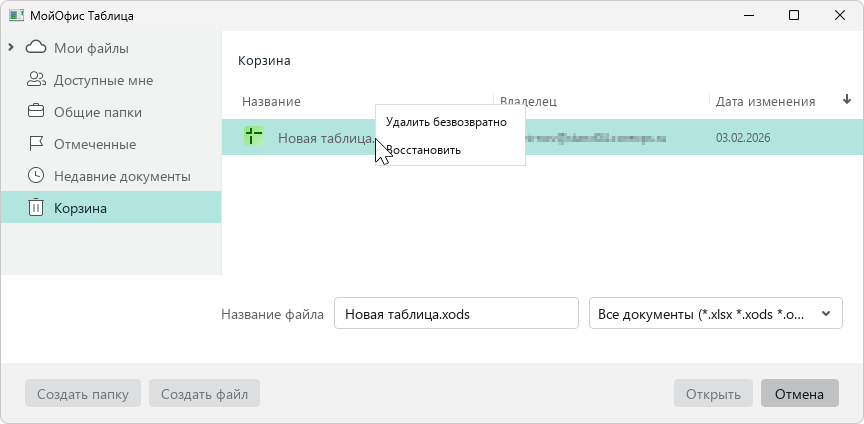Sort by Дата изменения column header
Screen dimensions: 864x424
pos(765,101)
